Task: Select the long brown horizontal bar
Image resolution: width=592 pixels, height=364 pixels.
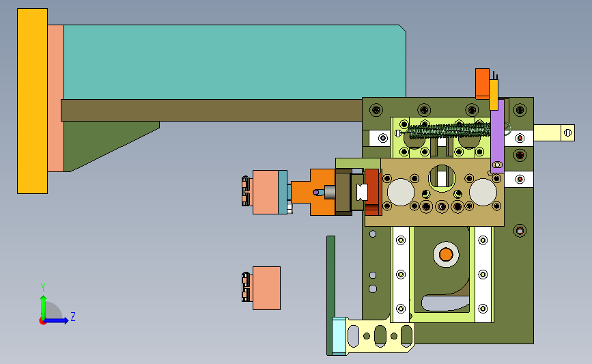Action: (x=212, y=110)
